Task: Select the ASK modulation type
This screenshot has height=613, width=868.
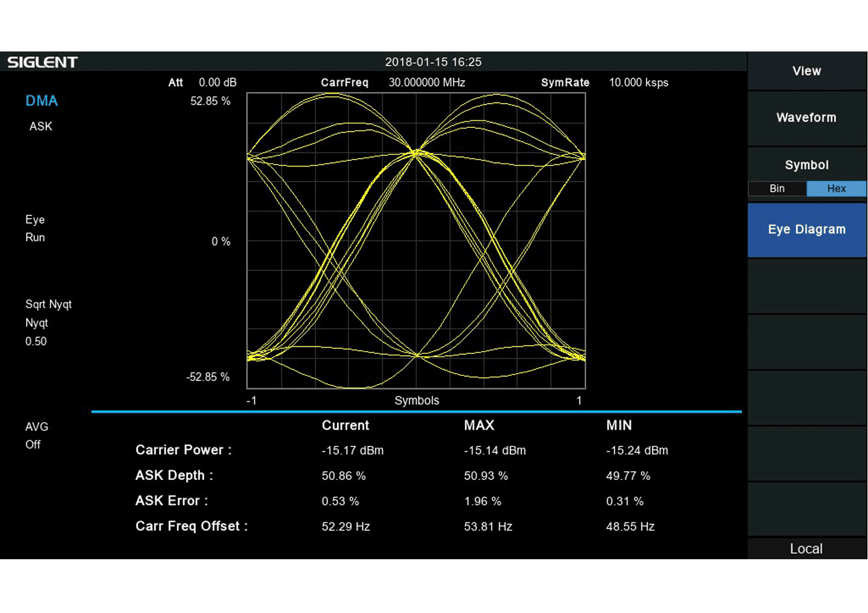Action: click(41, 126)
